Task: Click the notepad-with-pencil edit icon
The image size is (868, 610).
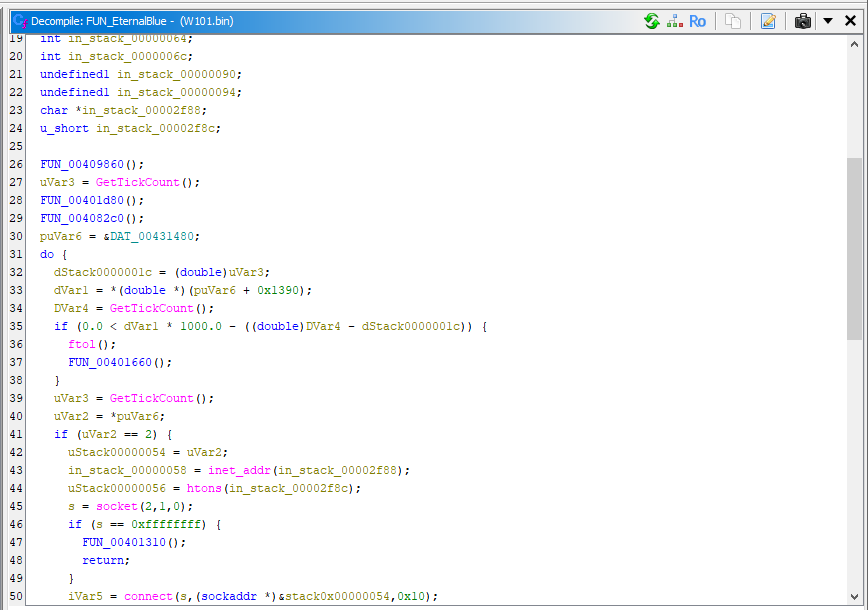Action: click(768, 21)
